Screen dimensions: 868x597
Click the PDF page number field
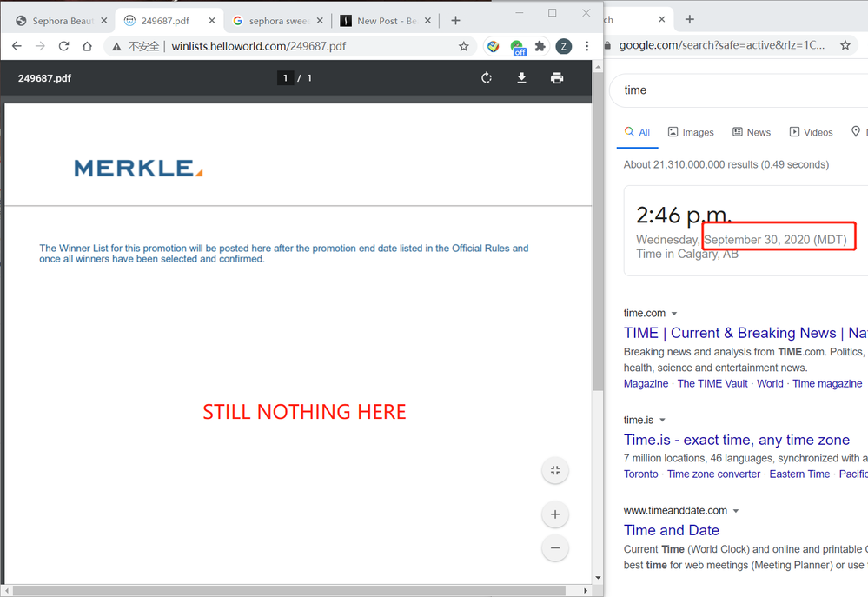pyautogui.click(x=285, y=78)
